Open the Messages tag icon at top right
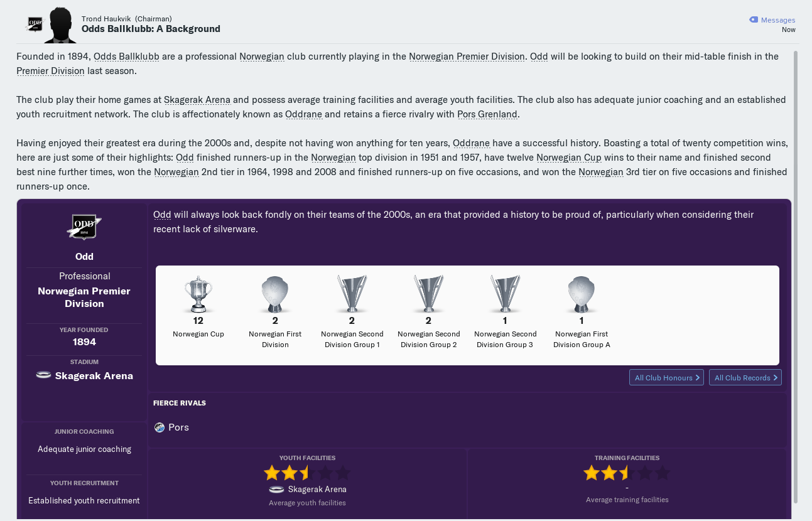Screen dimensions: 812x521 pos(754,20)
